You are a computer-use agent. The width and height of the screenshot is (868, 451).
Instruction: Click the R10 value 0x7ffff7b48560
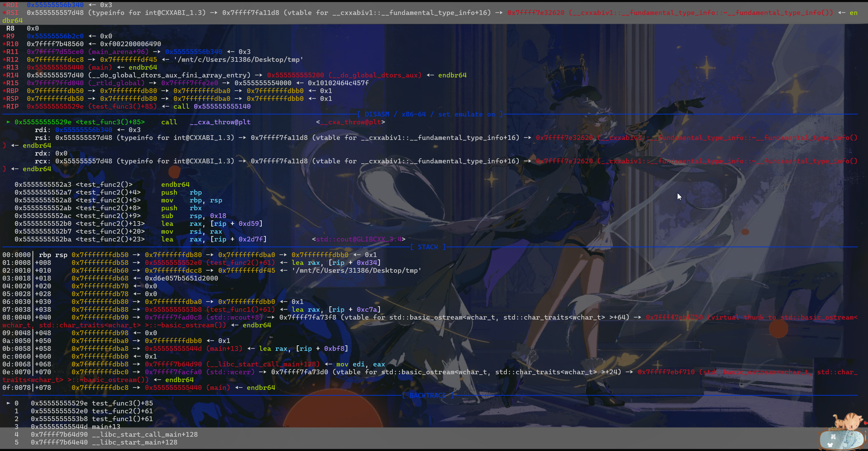click(x=55, y=44)
